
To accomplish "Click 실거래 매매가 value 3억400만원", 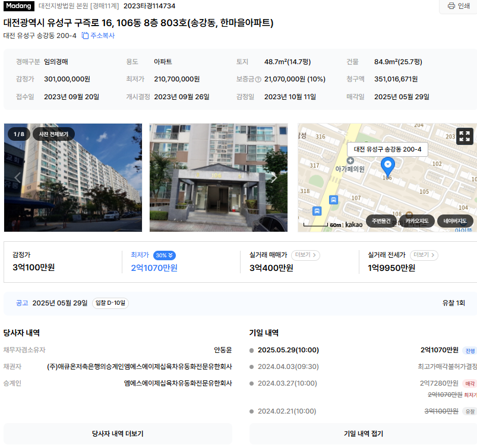I will tap(271, 268).
